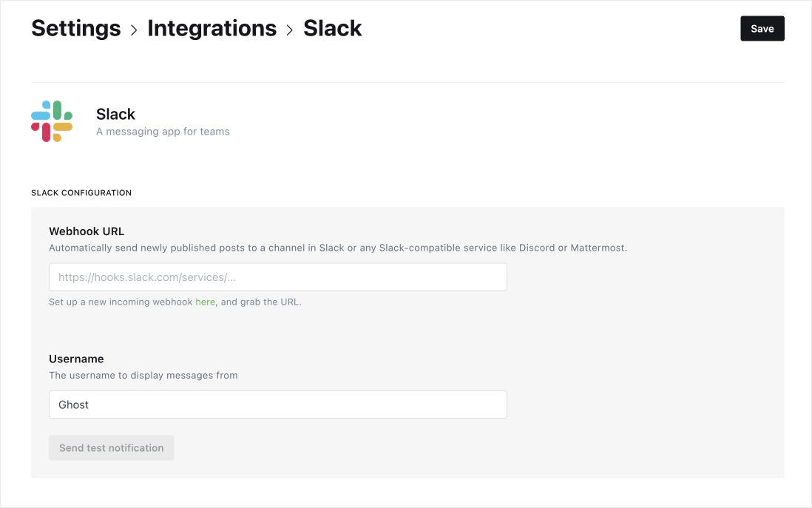
Task: Open the incoming webhook setup via 'here' link
Action: [x=205, y=302]
